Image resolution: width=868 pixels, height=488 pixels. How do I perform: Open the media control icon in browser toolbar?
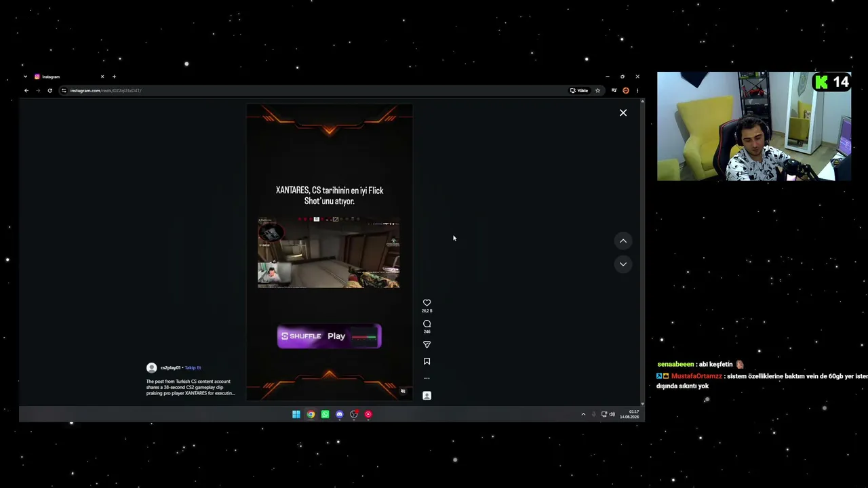614,90
